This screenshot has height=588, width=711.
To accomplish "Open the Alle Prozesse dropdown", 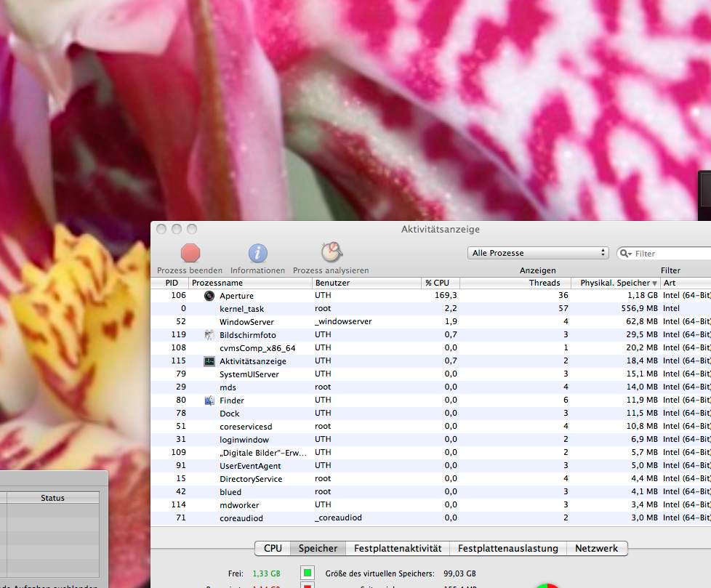I will point(538,253).
